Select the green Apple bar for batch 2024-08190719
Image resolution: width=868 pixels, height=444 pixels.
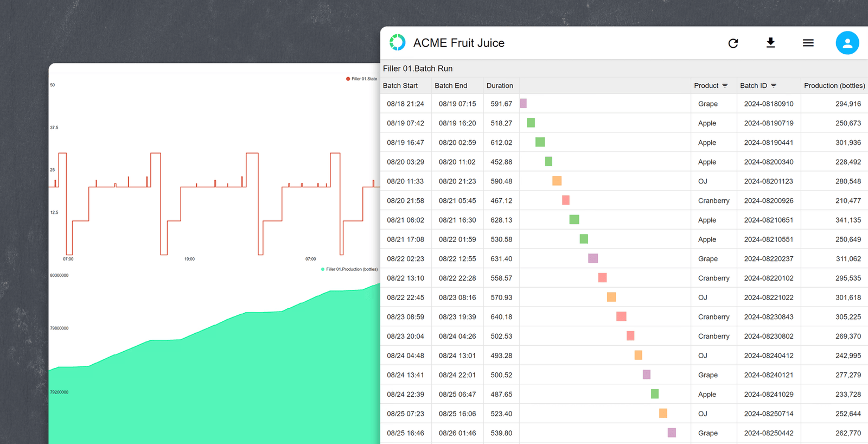pos(531,123)
